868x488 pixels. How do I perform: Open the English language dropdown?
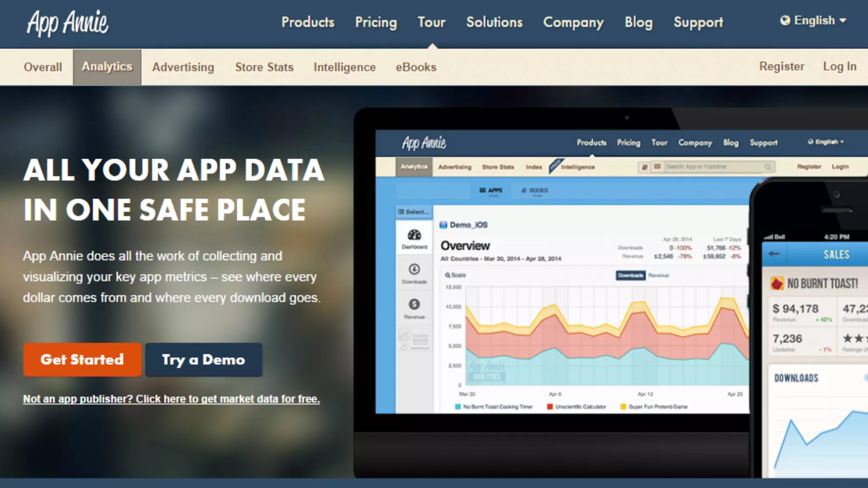point(813,20)
